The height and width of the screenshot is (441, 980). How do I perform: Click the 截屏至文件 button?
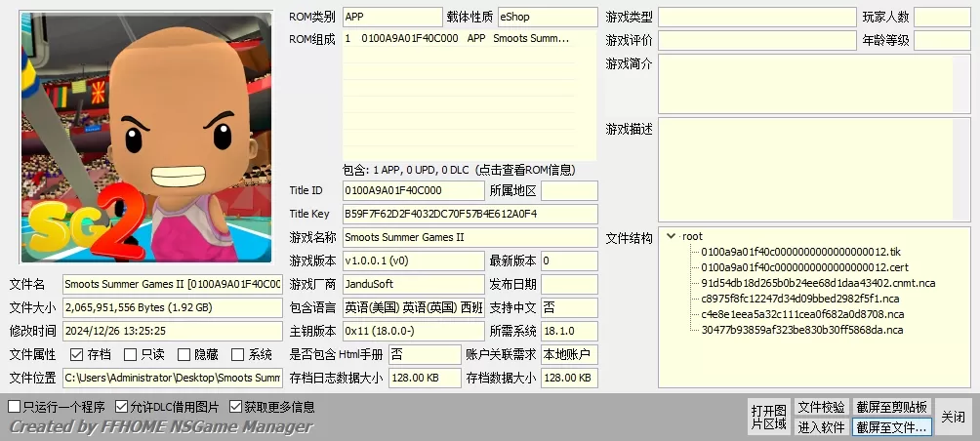[x=892, y=426]
